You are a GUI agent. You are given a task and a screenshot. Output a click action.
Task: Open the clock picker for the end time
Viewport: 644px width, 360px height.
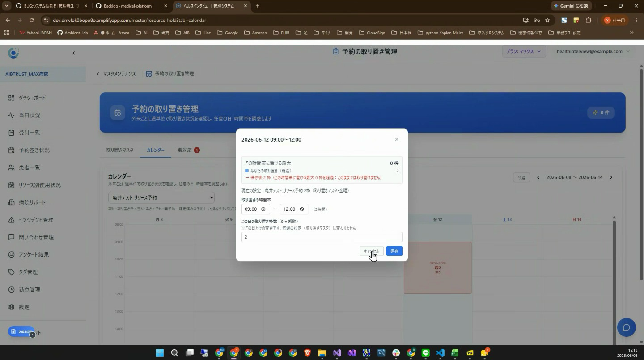click(302, 209)
